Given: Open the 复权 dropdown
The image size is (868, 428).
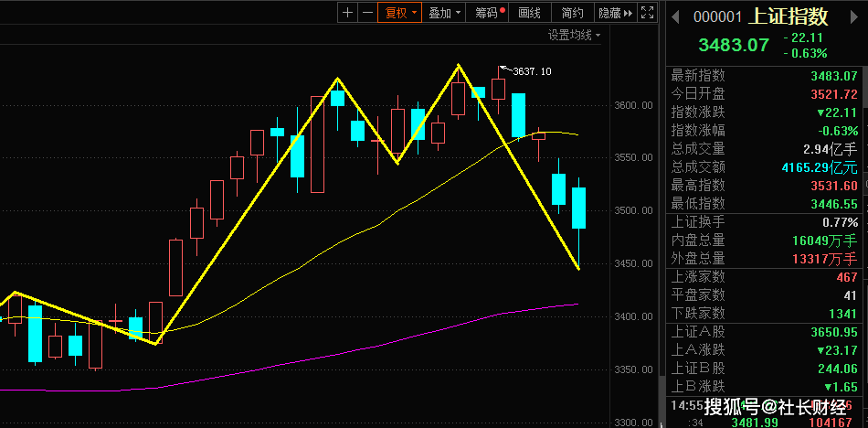Looking at the screenshot, I should [399, 13].
